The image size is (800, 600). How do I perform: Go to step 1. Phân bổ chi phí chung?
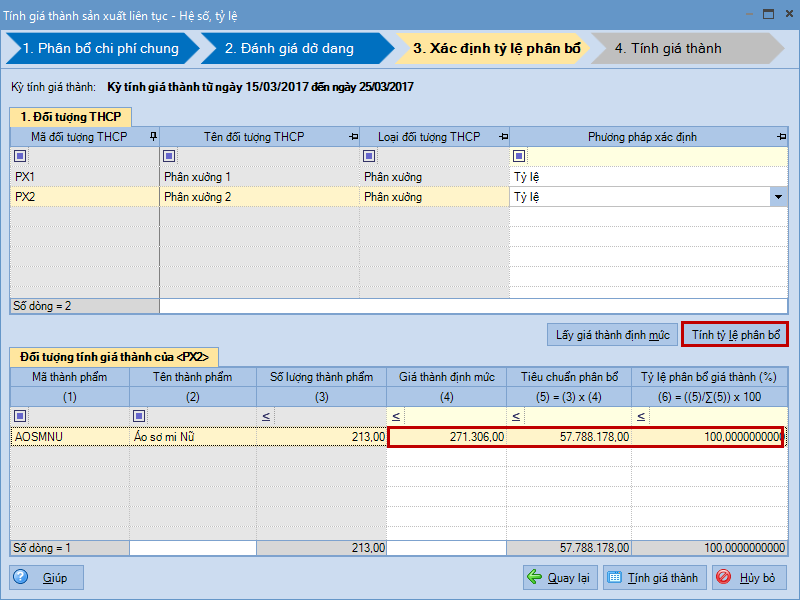(x=100, y=48)
